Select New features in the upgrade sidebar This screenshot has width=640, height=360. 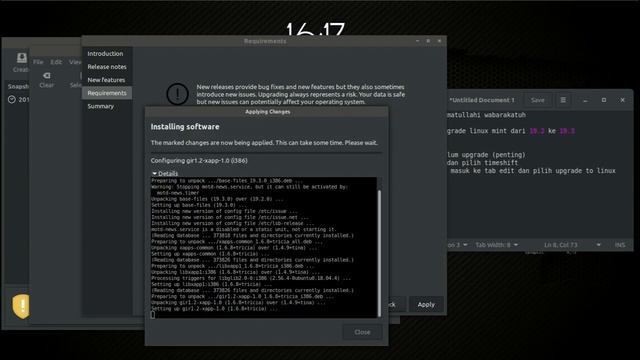106,80
